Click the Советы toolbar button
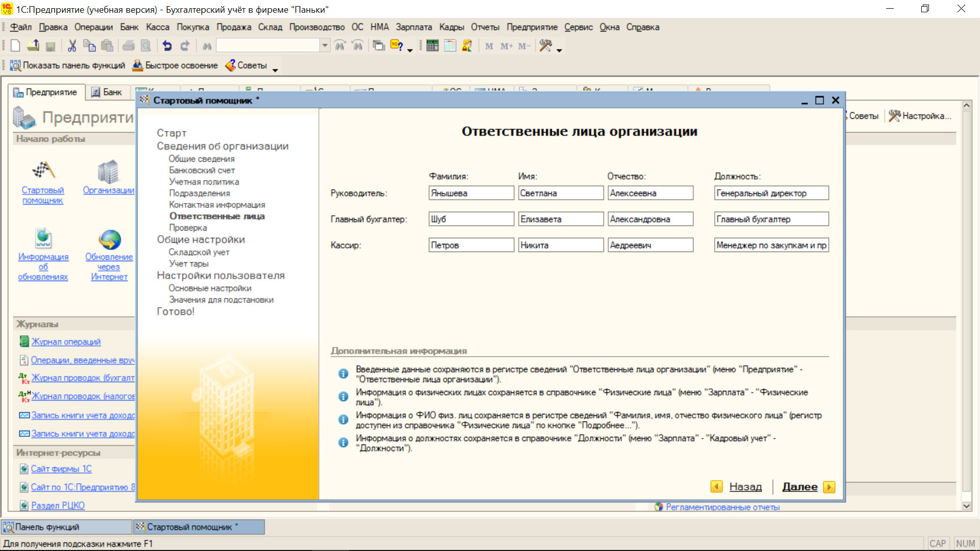Image resolution: width=980 pixels, height=551 pixels. pos(246,65)
